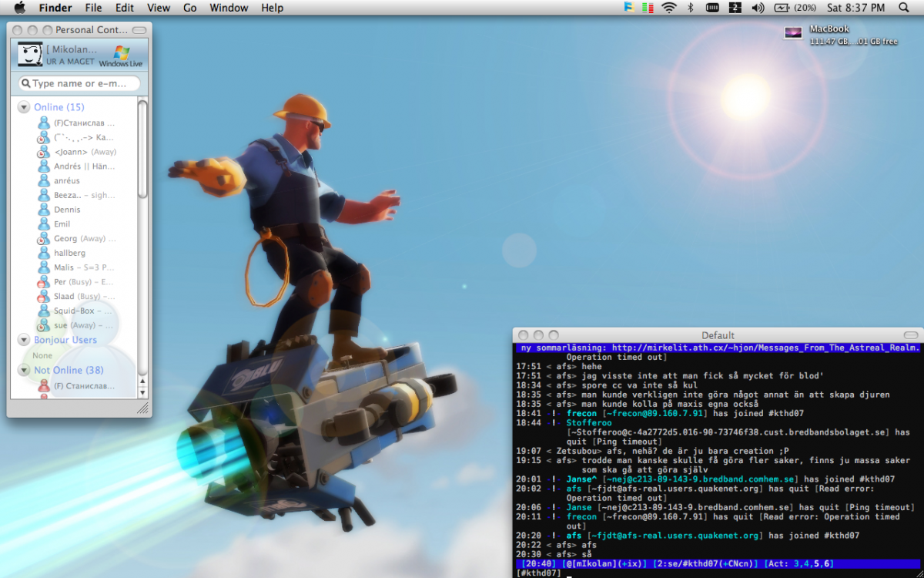Open the Apple menu
This screenshot has height=578, width=924.
point(19,8)
